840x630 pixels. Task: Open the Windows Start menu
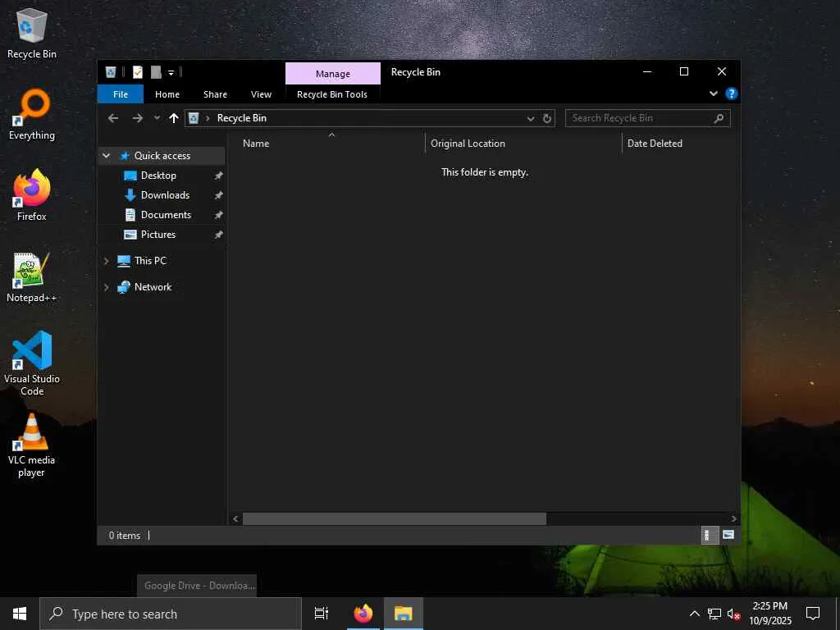coord(20,614)
